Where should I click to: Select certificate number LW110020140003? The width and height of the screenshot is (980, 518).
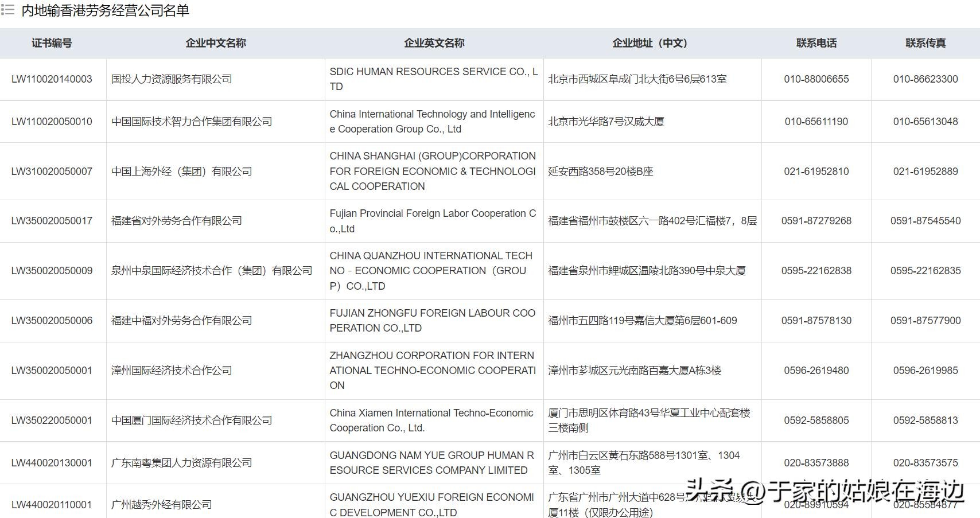click(52, 79)
